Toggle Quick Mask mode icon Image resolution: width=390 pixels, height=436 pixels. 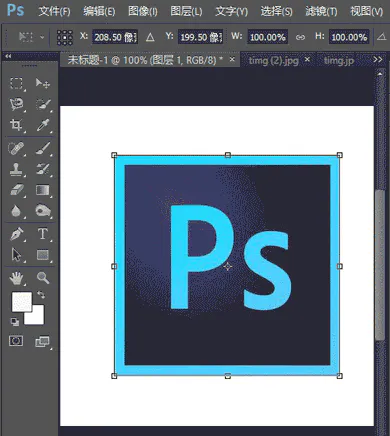click(x=16, y=341)
